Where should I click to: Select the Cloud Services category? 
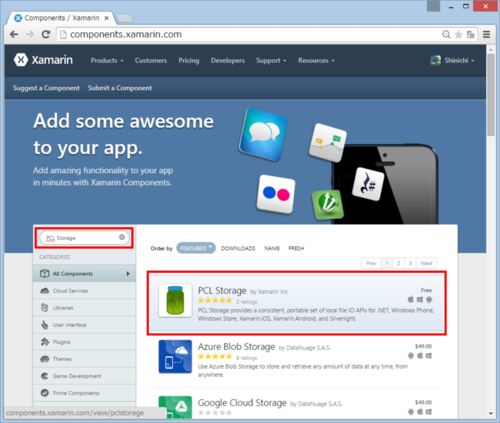pos(84,291)
